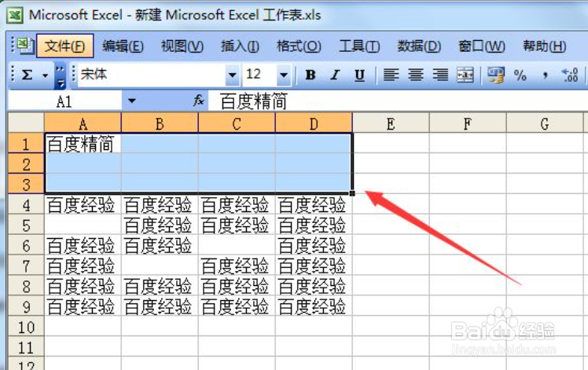Viewport: 588px width, 370px height.
Task: Select row 1 header
Action: pyautogui.click(x=26, y=144)
